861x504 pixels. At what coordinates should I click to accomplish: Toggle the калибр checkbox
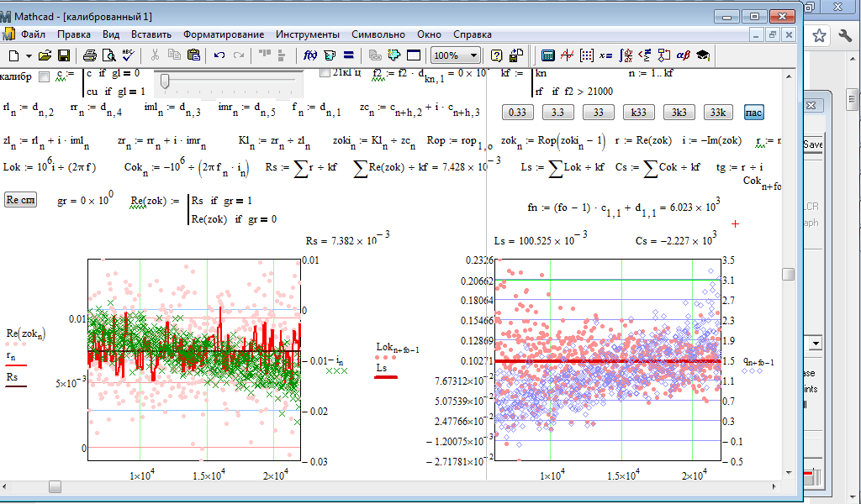45,76
